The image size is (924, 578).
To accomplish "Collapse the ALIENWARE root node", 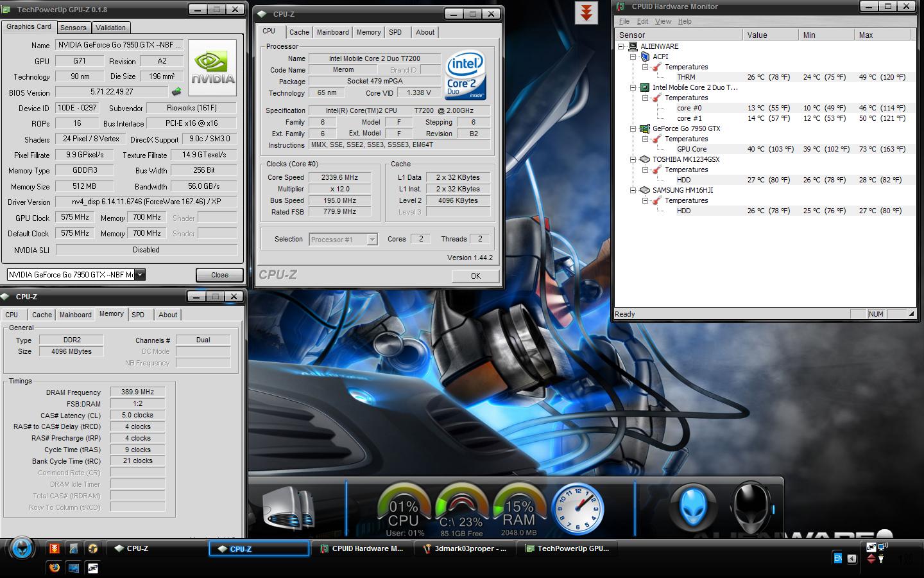I will pyautogui.click(x=620, y=46).
